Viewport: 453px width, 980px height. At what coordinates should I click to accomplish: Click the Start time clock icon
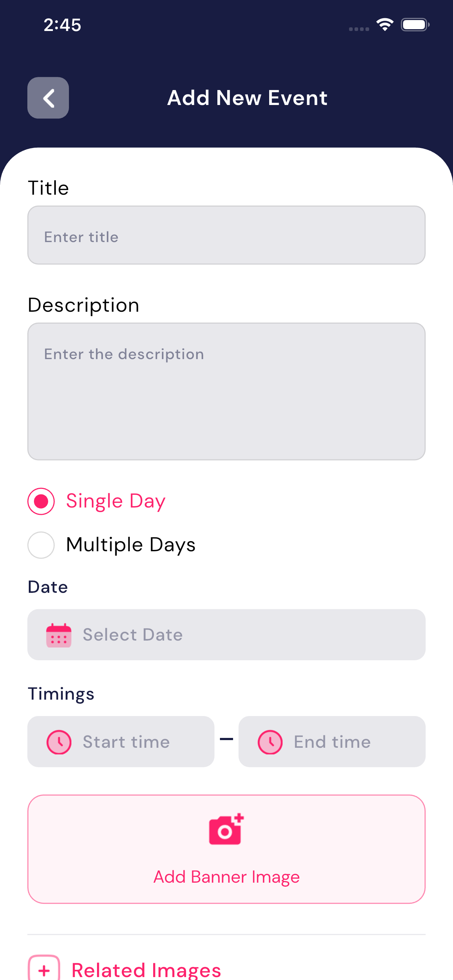tap(59, 742)
